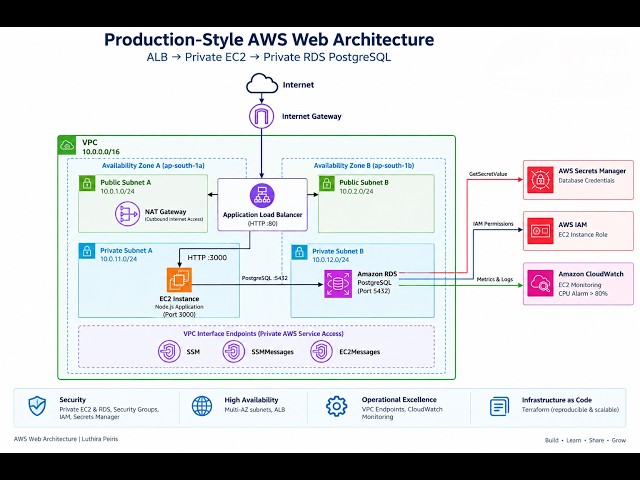The image size is (640, 480).
Task: Click the Internet cloud icon
Action: (x=262, y=83)
